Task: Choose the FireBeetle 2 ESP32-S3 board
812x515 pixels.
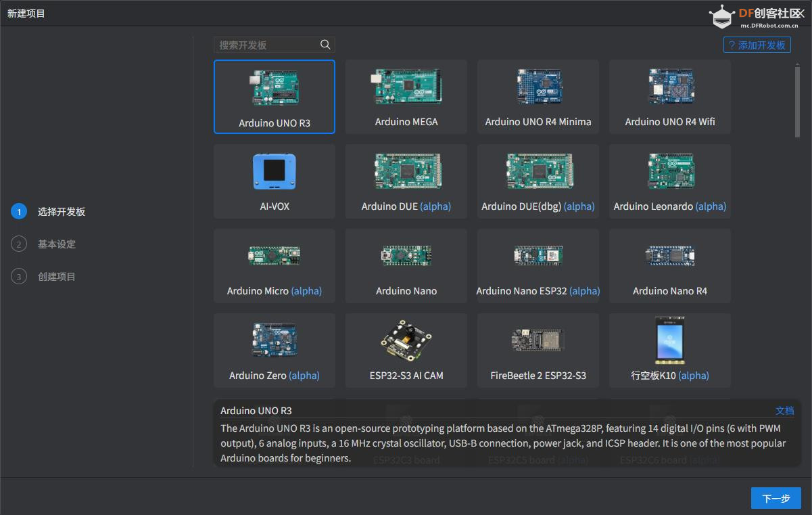Action: tap(538, 351)
